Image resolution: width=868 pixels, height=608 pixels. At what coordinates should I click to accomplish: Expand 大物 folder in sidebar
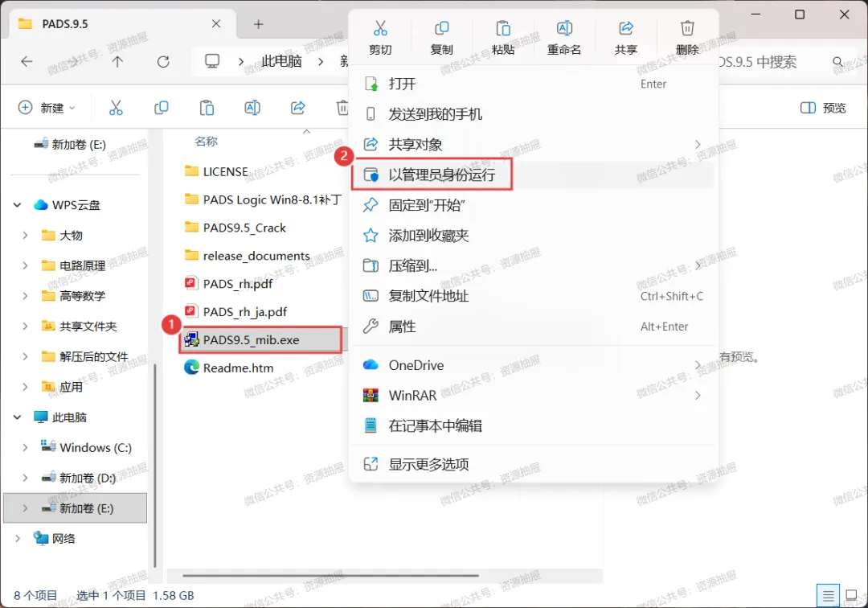[x=26, y=236]
